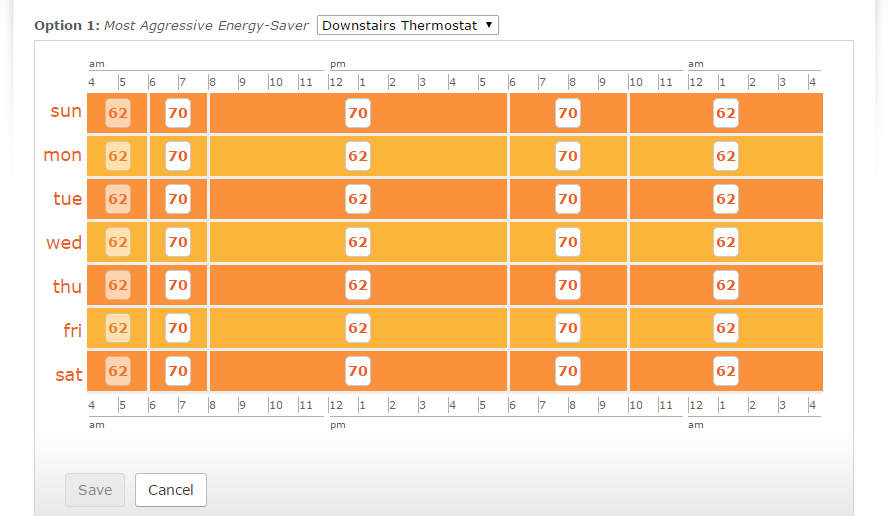Image resolution: width=888 pixels, height=516 pixels.
Task: Select Wednesday's early morning 62 setpoint
Action: click(x=118, y=242)
